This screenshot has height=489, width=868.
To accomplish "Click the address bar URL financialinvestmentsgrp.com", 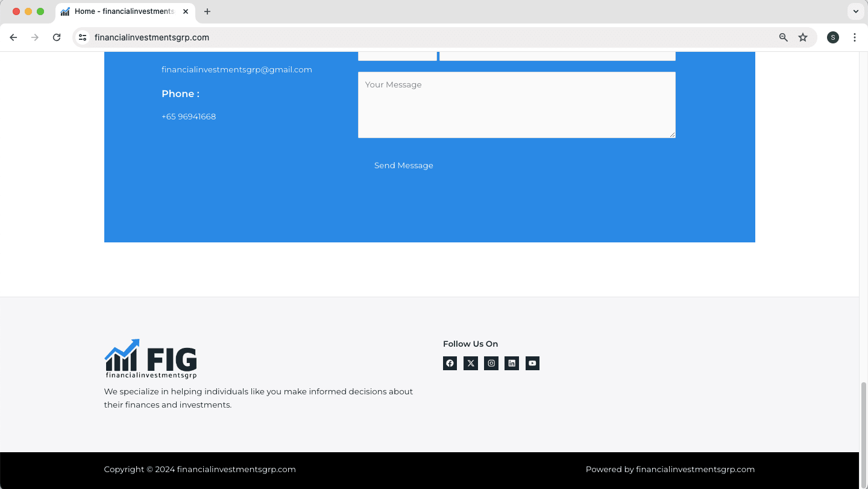I will click(152, 37).
